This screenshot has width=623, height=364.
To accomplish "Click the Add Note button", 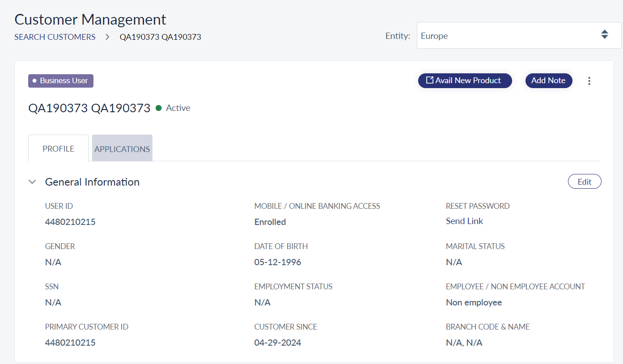I will click(548, 80).
